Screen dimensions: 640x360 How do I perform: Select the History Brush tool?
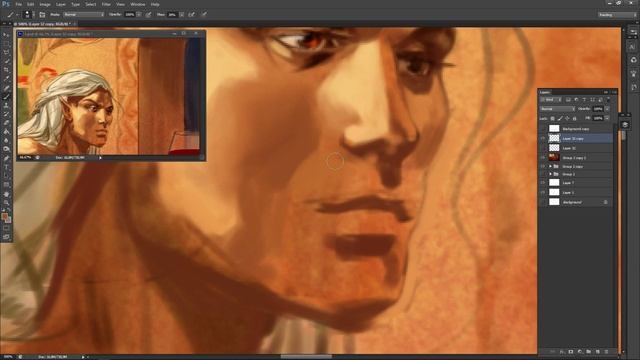pyautogui.click(x=7, y=114)
